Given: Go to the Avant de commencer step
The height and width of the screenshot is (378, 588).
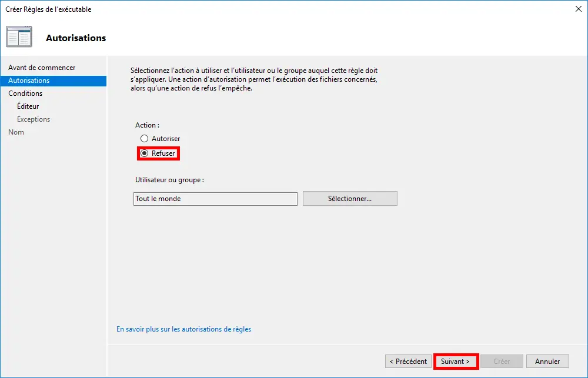Looking at the screenshot, I should (x=42, y=68).
